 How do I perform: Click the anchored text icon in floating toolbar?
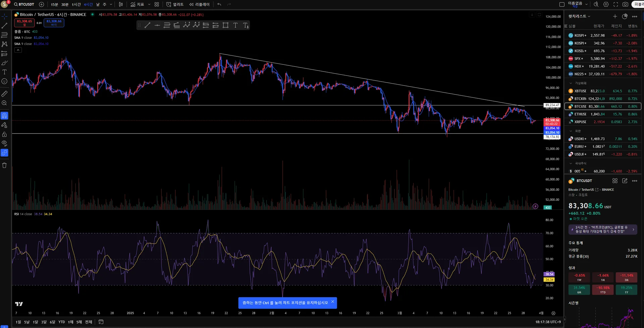click(246, 25)
